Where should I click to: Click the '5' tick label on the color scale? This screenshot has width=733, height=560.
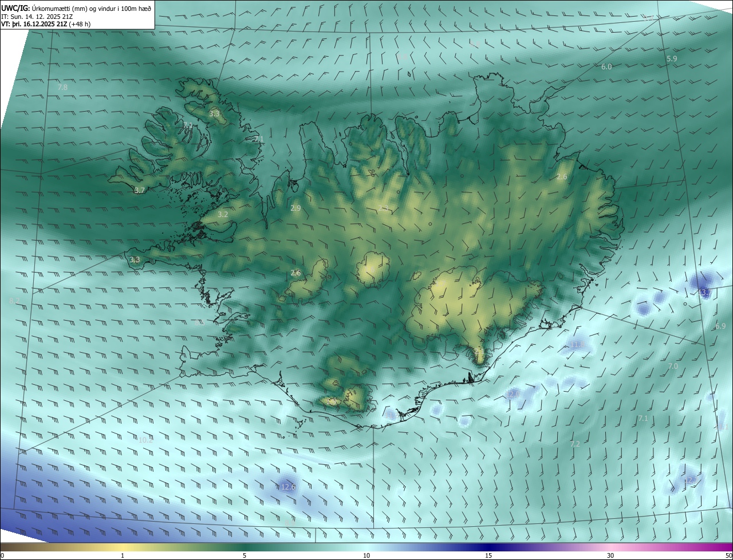[x=245, y=555]
